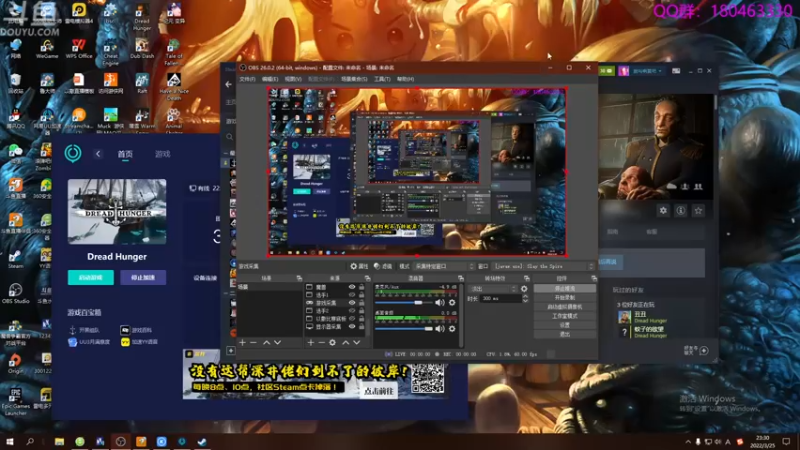Toggle visibility of the first source row
The image size is (800, 450).
(x=352, y=287)
